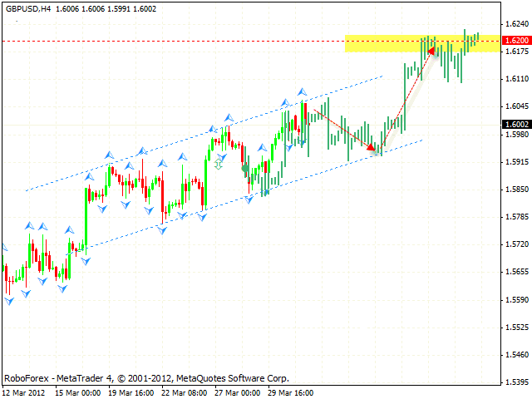Screen dimensions: 532x399
Task: Select the topmost blue fractal arrow above channel
Action: pos(303,91)
